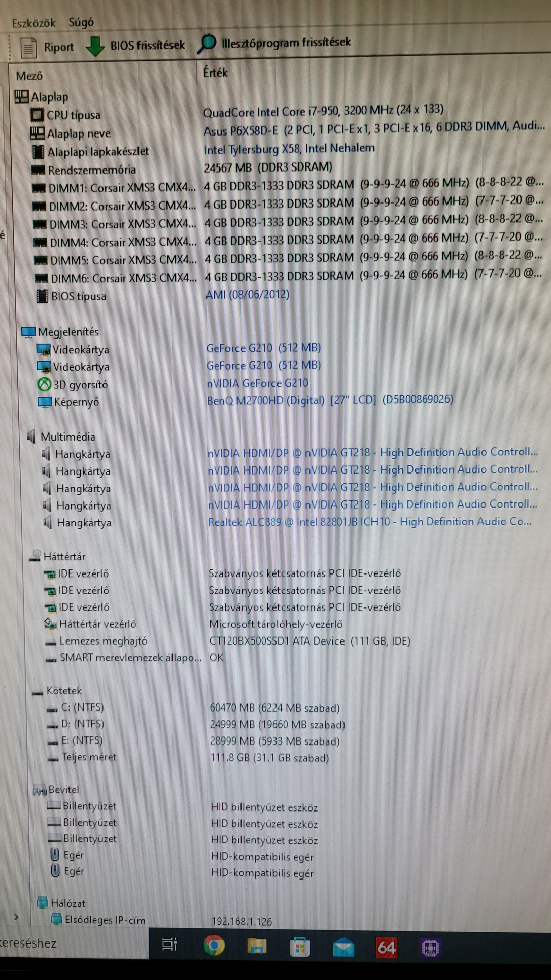Expand the left panel arrow near Hálózat
This screenshot has width=551, height=980.
click(x=16, y=917)
